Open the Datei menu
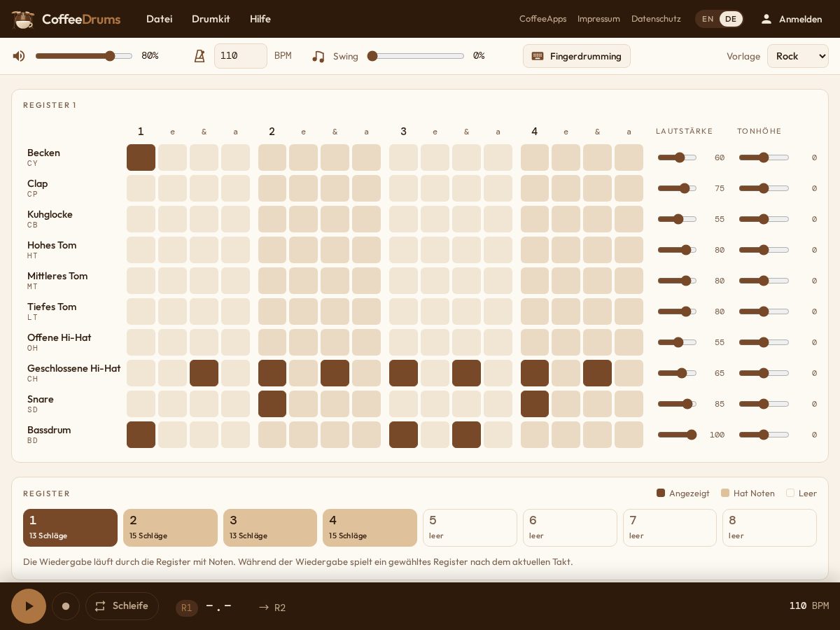This screenshot has height=630, width=840. [159, 19]
